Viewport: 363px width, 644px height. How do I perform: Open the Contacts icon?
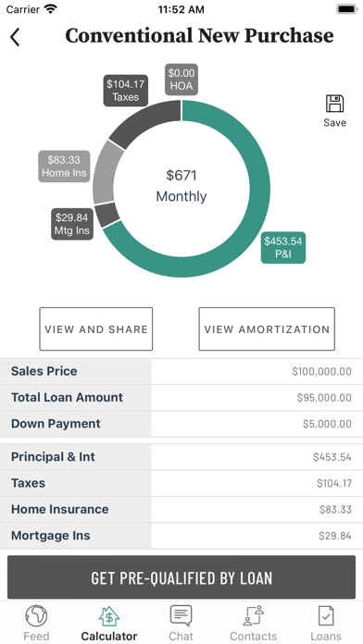253,616
